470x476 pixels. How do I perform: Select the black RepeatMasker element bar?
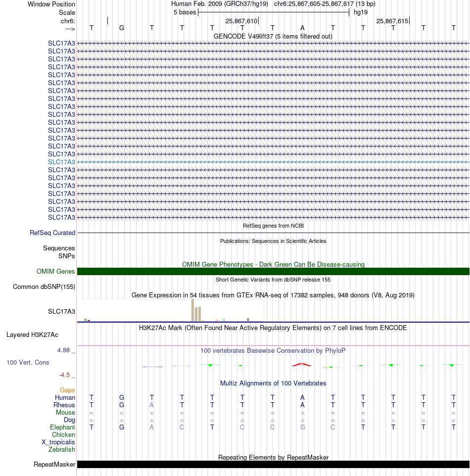(x=273, y=465)
